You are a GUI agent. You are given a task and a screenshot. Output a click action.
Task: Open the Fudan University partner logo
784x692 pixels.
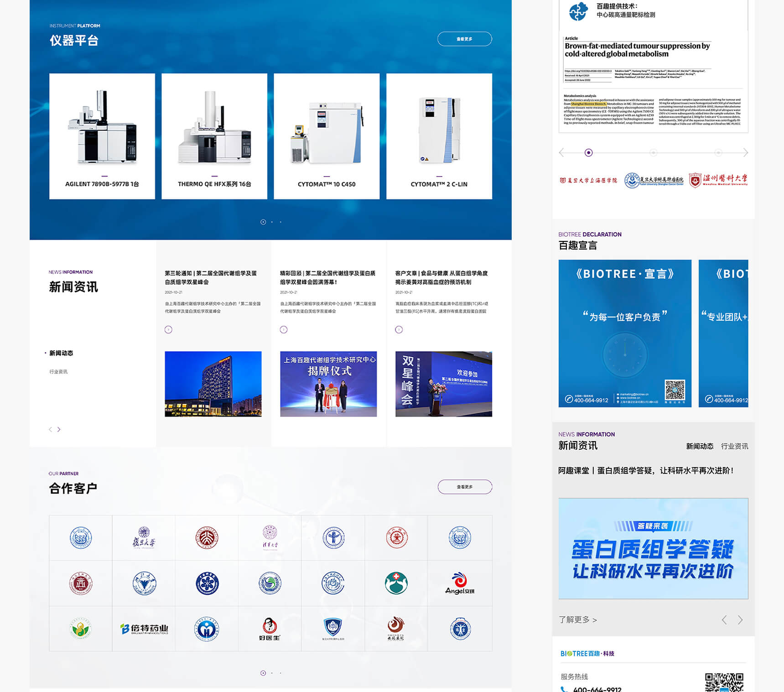144,538
